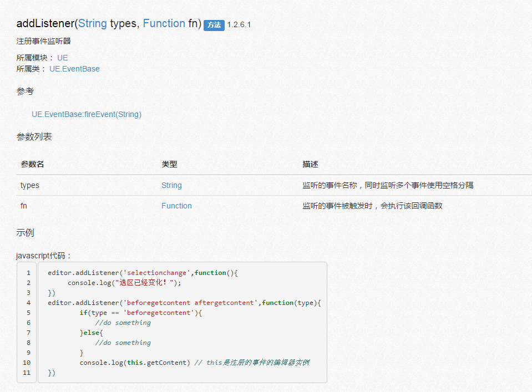Click the javascript代码 label
This screenshot has width=532, height=392.
click(43, 256)
